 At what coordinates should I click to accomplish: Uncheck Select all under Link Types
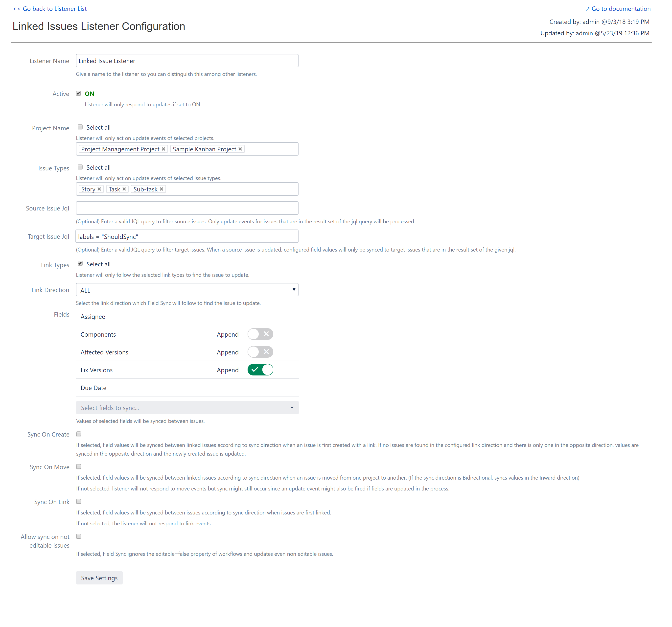tap(80, 263)
